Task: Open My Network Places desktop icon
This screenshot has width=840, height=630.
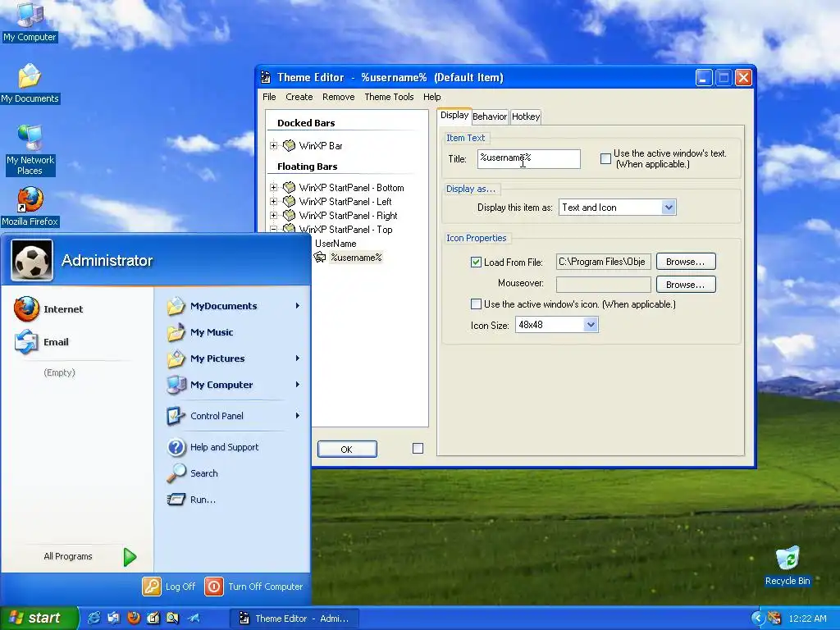Action: coord(30,150)
